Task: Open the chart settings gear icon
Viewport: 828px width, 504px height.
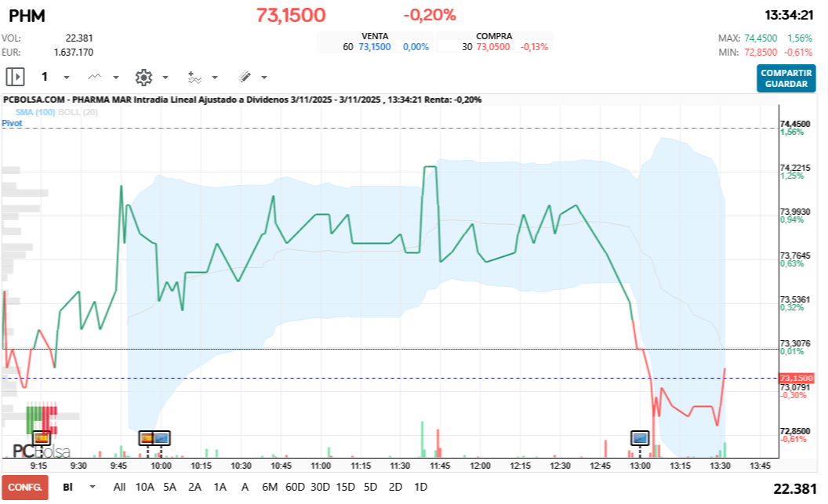Action: tap(144, 77)
